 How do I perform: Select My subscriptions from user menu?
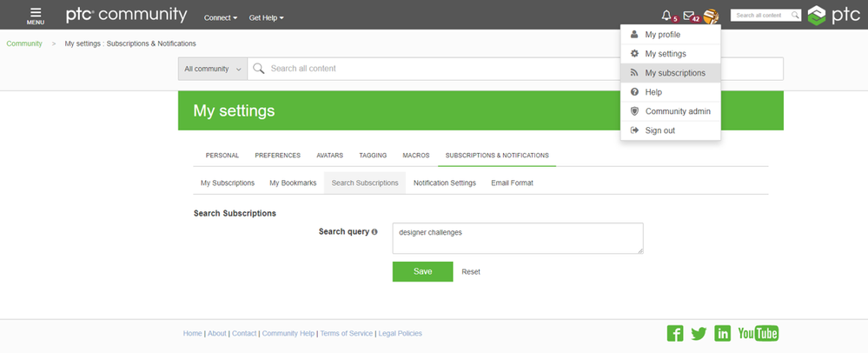click(674, 73)
